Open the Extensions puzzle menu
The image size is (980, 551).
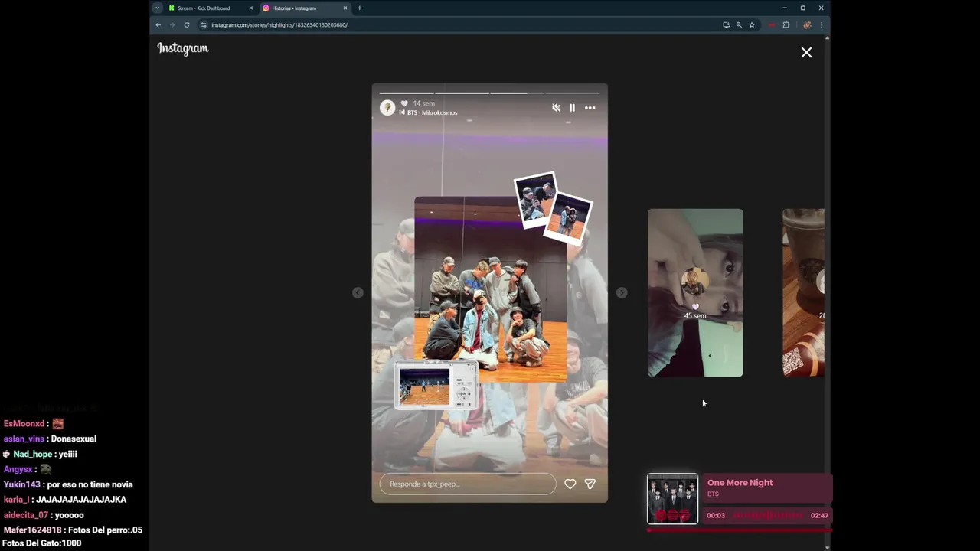[x=786, y=25]
